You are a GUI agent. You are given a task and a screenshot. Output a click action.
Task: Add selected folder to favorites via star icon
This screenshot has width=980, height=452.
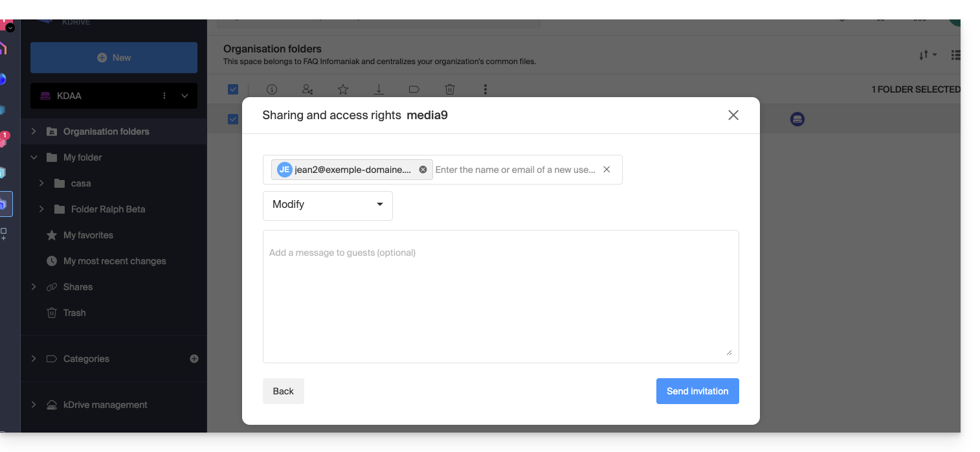[x=343, y=89]
